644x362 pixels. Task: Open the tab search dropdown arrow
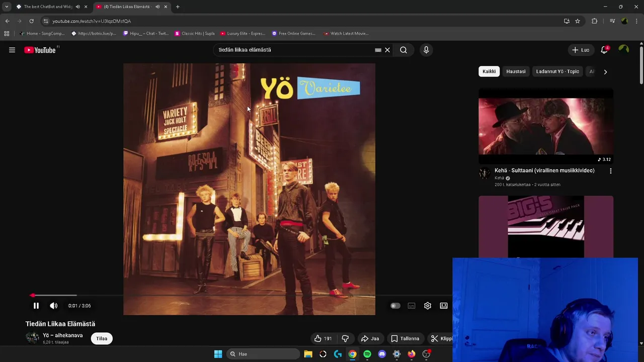click(7, 7)
